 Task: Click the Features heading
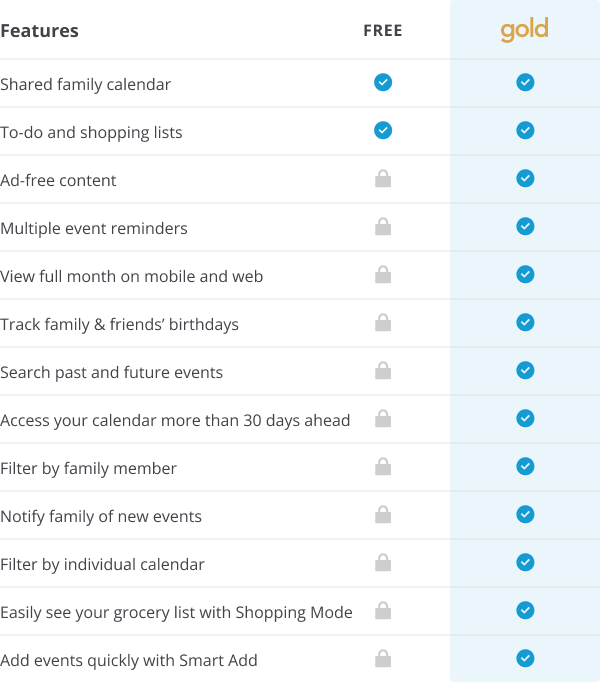(40, 31)
